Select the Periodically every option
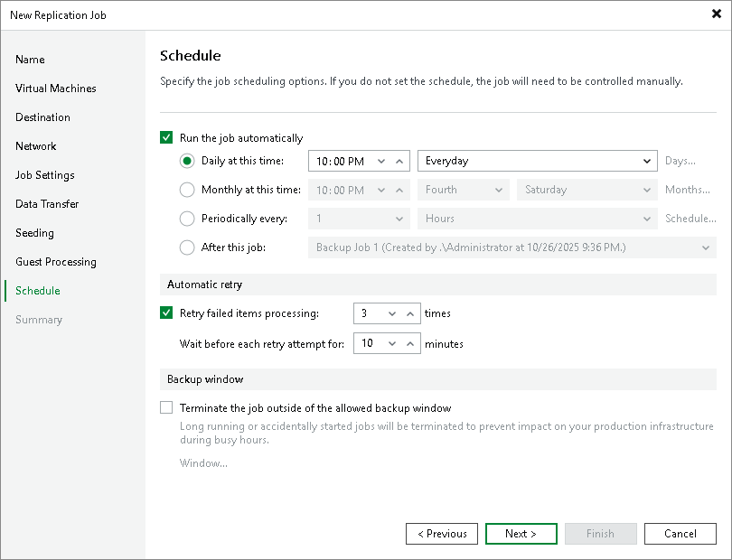732x560 pixels. 187,219
